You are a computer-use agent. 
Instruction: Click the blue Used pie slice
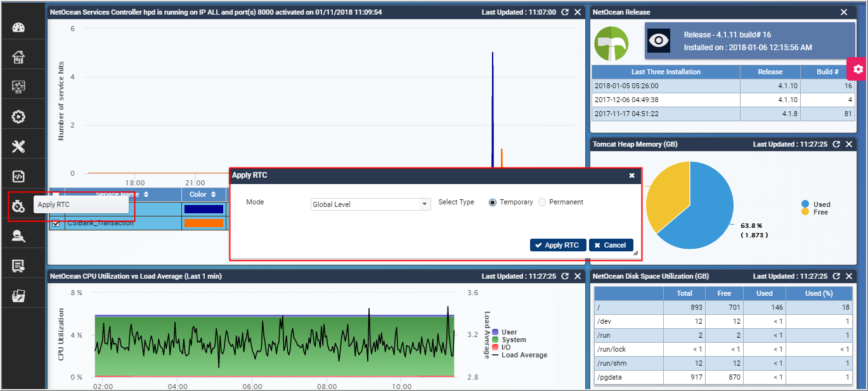[x=704, y=213]
